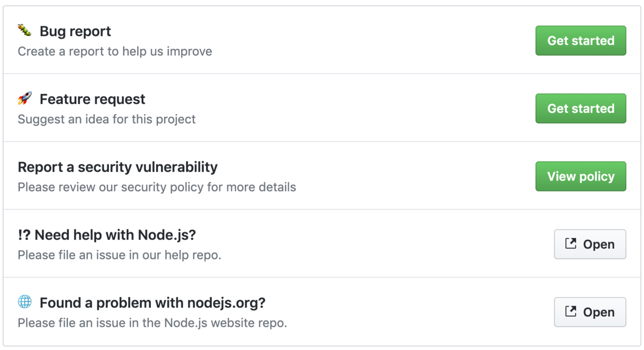Click Found a problem with nodejs.org? title
The width and height of the screenshot is (644, 350).
[x=152, y=303]
